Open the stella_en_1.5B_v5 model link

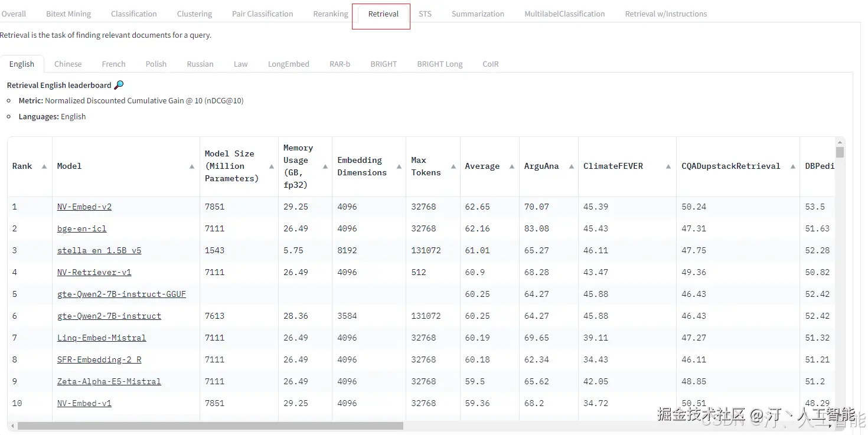point(99,251)
